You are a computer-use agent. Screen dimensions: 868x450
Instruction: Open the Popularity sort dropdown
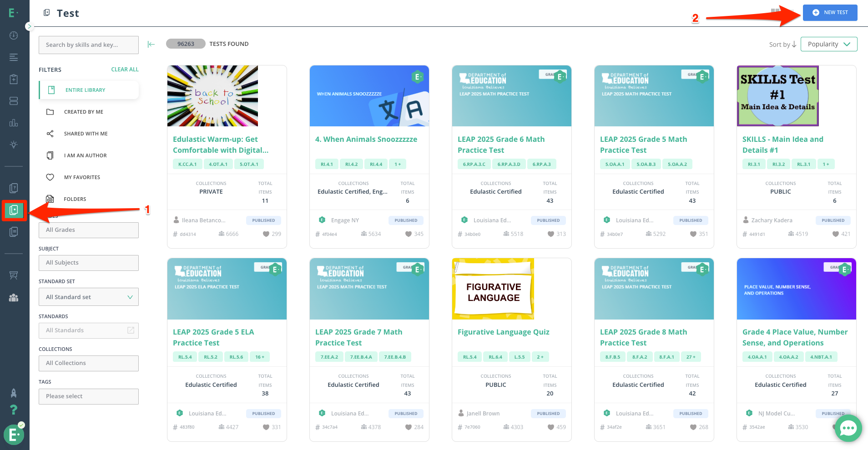pos(828,44)
